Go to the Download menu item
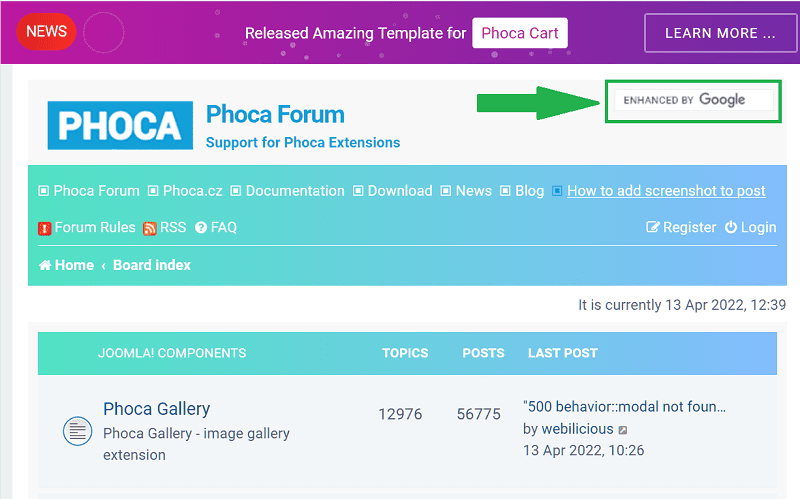The height and width of the screenshot is (499, 800). click(399, 191)
